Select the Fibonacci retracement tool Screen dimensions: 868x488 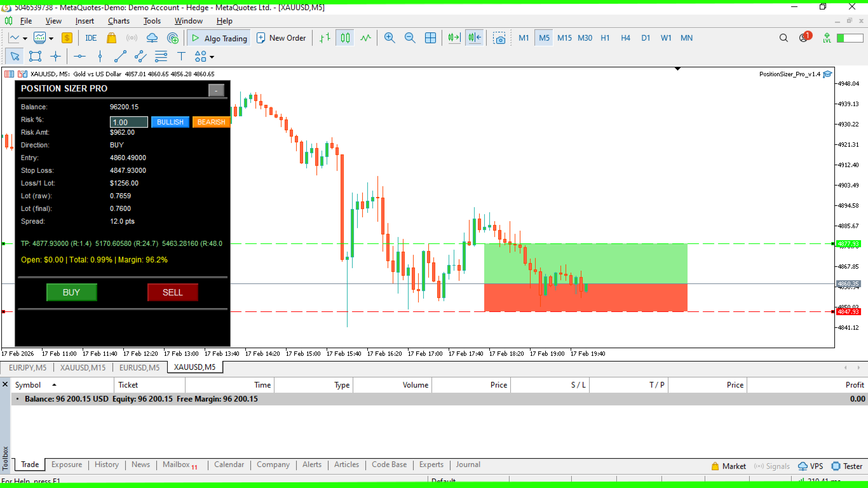161,56
